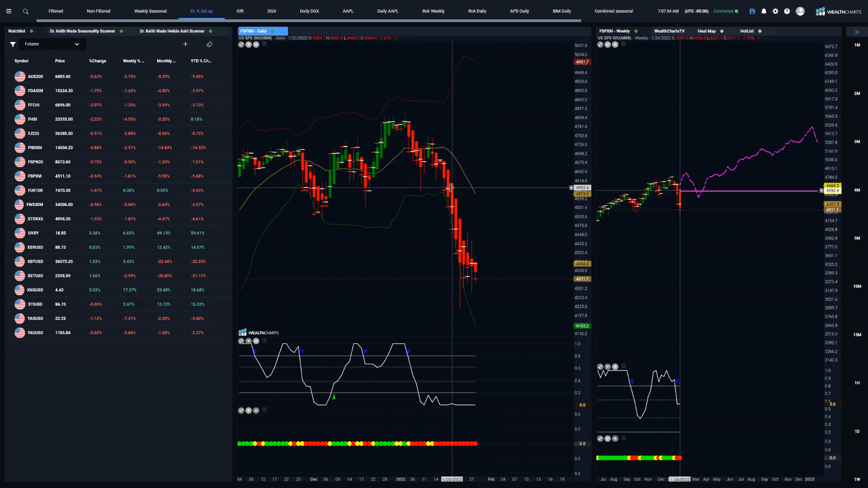Screen dimensions: 868x488
Task: Open the IBM Daily workspace tab
Action: (x=562, y=11)
